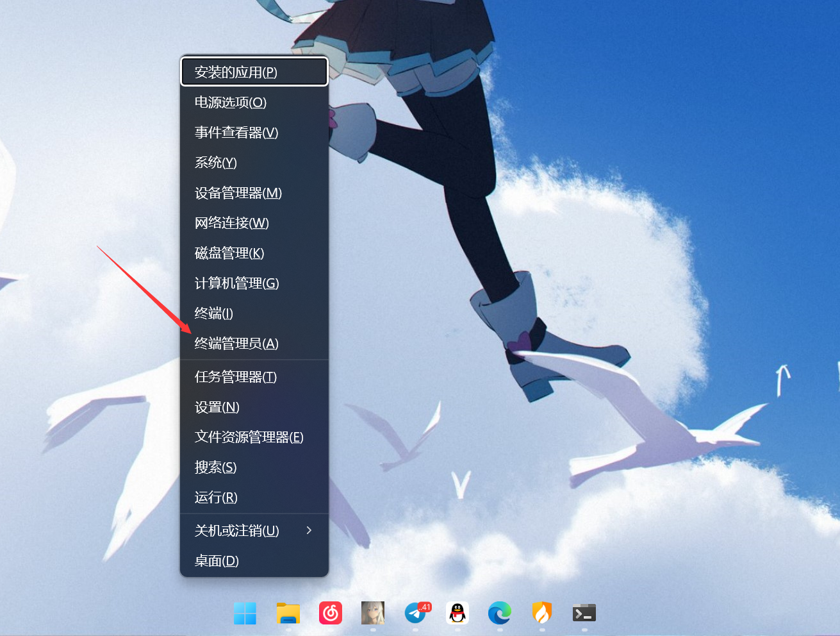
Task: Select 磁盘管理(K)
Action: click(254, 253)
